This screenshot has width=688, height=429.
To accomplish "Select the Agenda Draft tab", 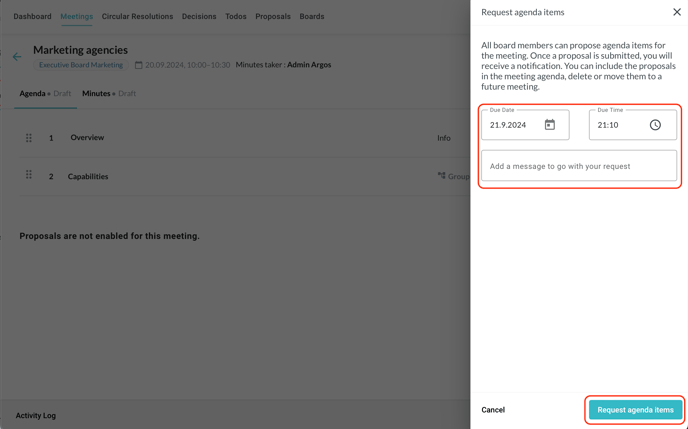I will click(45, 93).
